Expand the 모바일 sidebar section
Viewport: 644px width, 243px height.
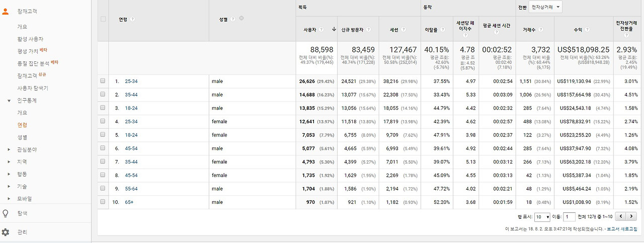9,199
